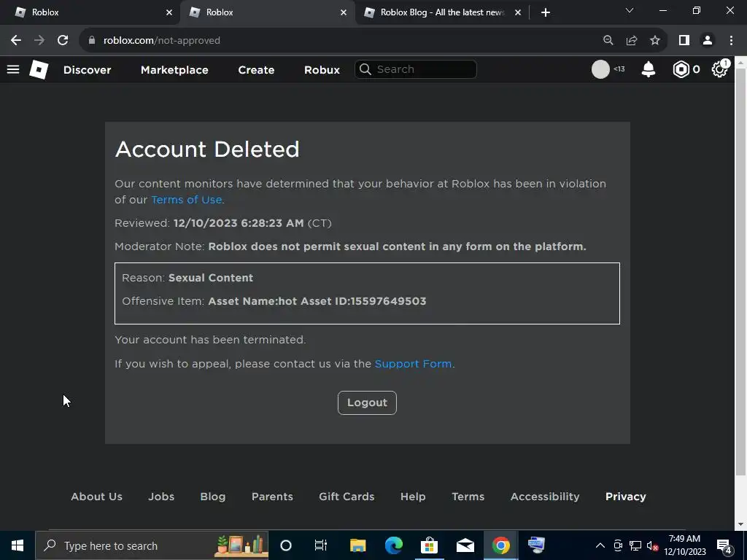Image resolution: width=747 pixels, height=560 pixels.
Task: Open Microsoft Store from taskbar
Action: pyautogui.click(x=429, y=545)
